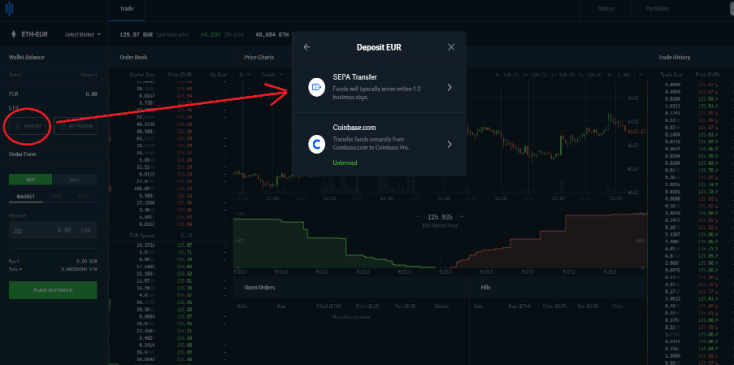Image resolution: width=734 pixels, height=365 pixels.
Task: Click the Total 0.00000000 ETH line
Action: pos(53,270)
